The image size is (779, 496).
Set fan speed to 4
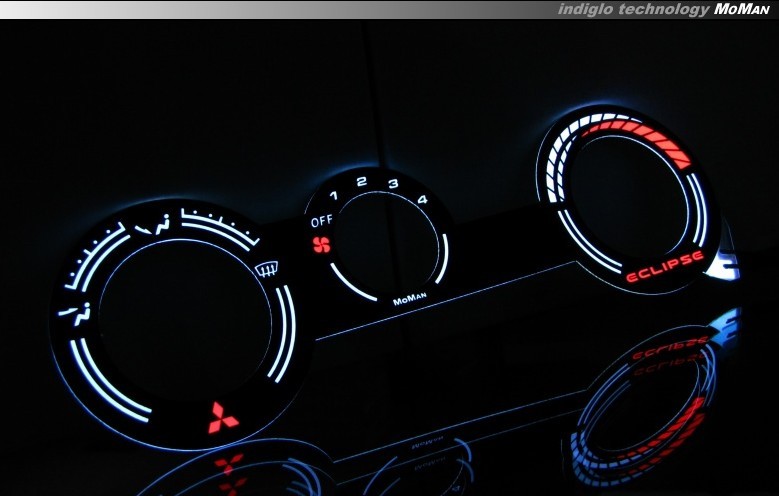pos(422,199)
